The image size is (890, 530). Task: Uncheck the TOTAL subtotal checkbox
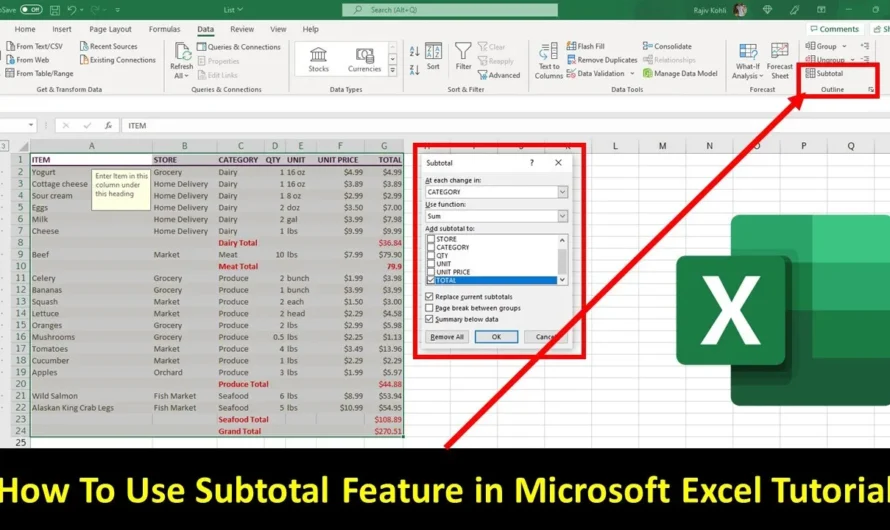[431, 280]
